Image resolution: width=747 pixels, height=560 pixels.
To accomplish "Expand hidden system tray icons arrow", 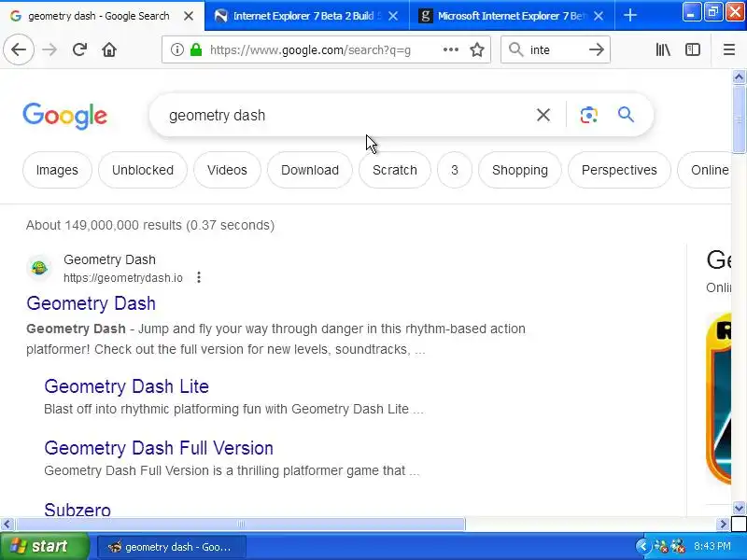I will tap(641, 546).
